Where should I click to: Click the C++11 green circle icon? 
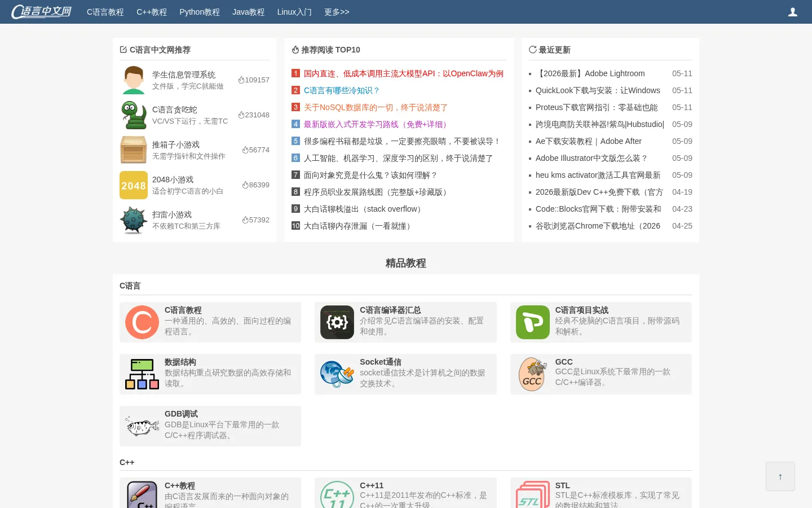pos(337,495)
